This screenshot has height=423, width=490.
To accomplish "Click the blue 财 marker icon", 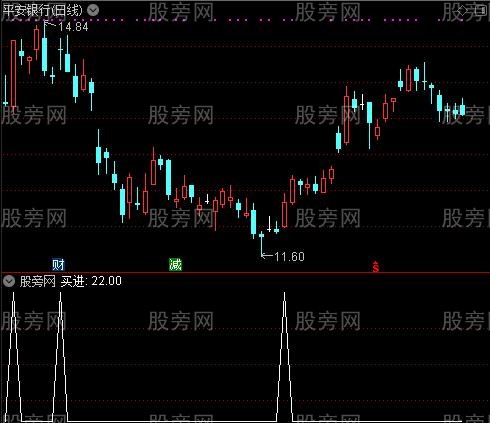I will [x=58, y=265].
